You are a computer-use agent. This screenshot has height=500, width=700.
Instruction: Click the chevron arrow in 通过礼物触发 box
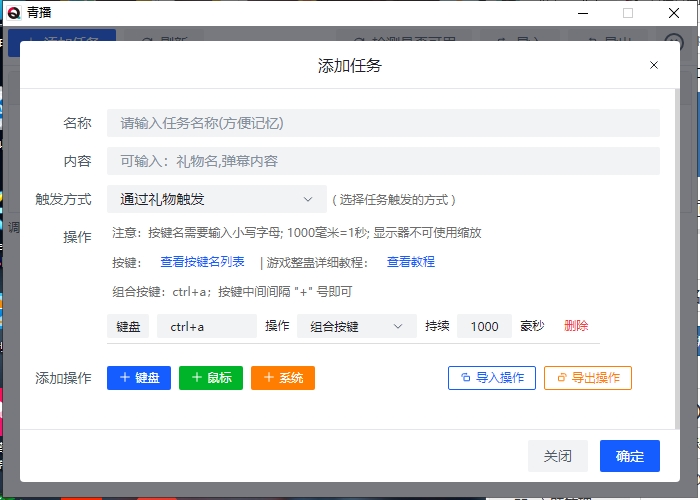[x=307, y=199]
